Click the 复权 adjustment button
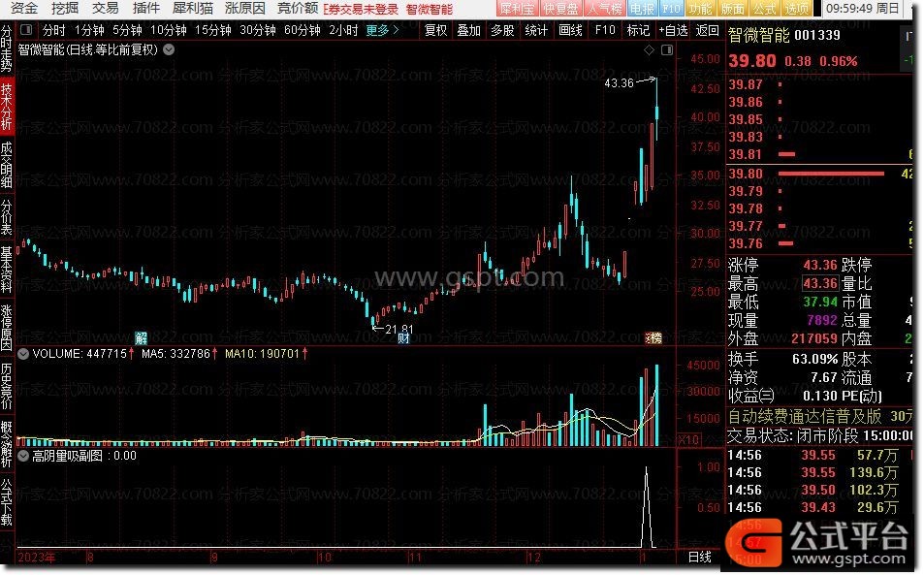924x575 pixels. (436, 29)
